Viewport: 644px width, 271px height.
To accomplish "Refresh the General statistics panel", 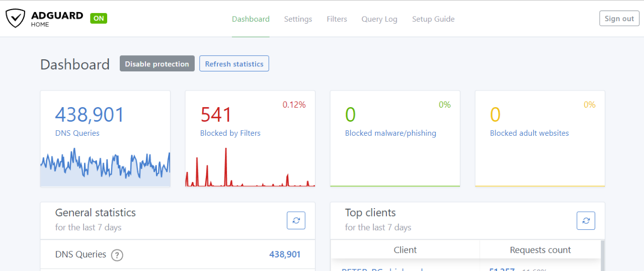I will coord(296,220).
